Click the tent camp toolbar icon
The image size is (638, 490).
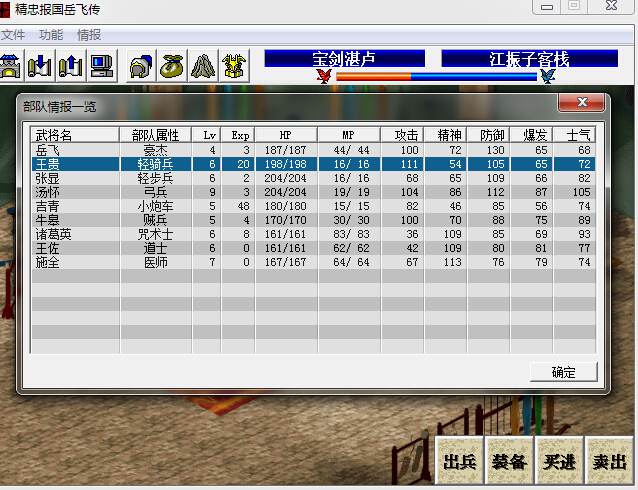pyautogui.click(x=203, y=66)
